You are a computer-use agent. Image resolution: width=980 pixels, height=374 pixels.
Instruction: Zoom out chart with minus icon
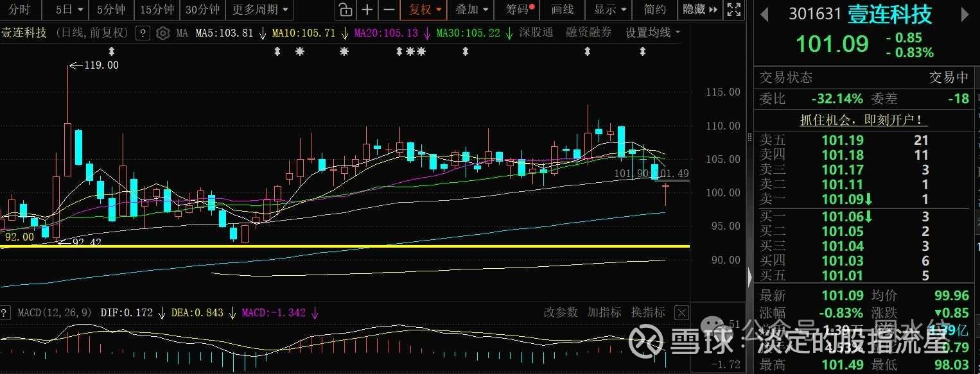point(389,10)
